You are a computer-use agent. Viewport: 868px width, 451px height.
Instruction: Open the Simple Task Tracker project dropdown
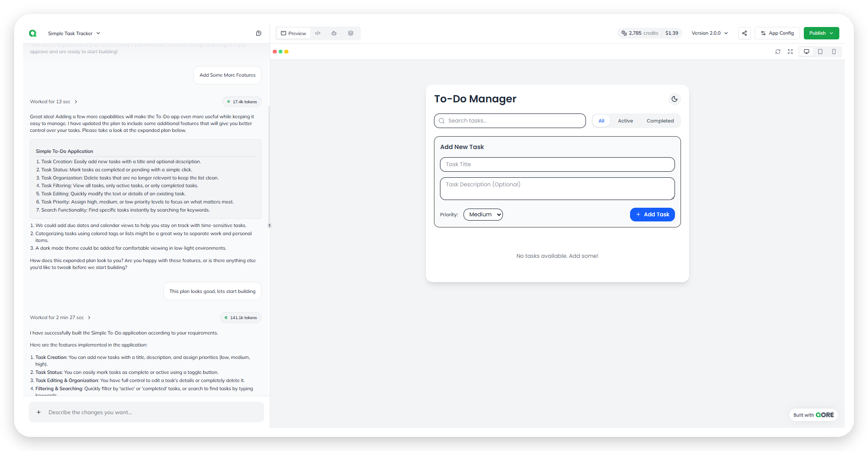(x=74, y=33)
